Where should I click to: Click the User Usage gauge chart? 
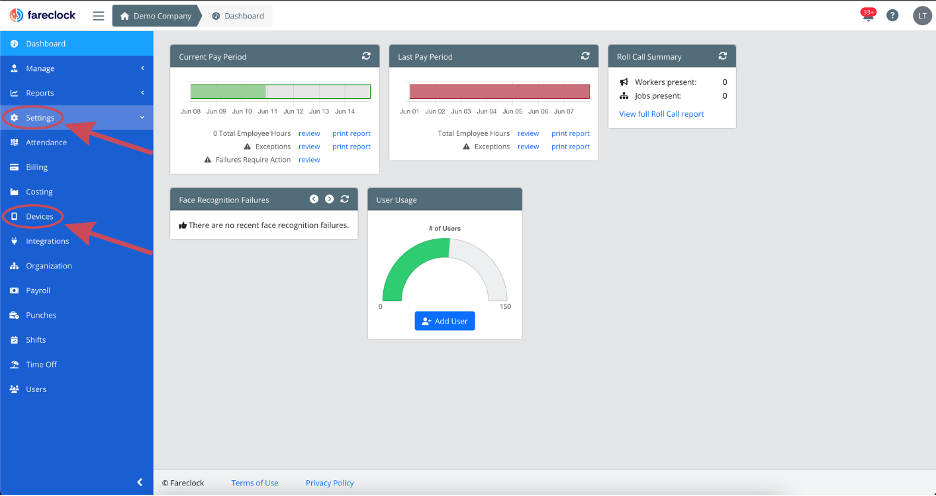(445, 270)
